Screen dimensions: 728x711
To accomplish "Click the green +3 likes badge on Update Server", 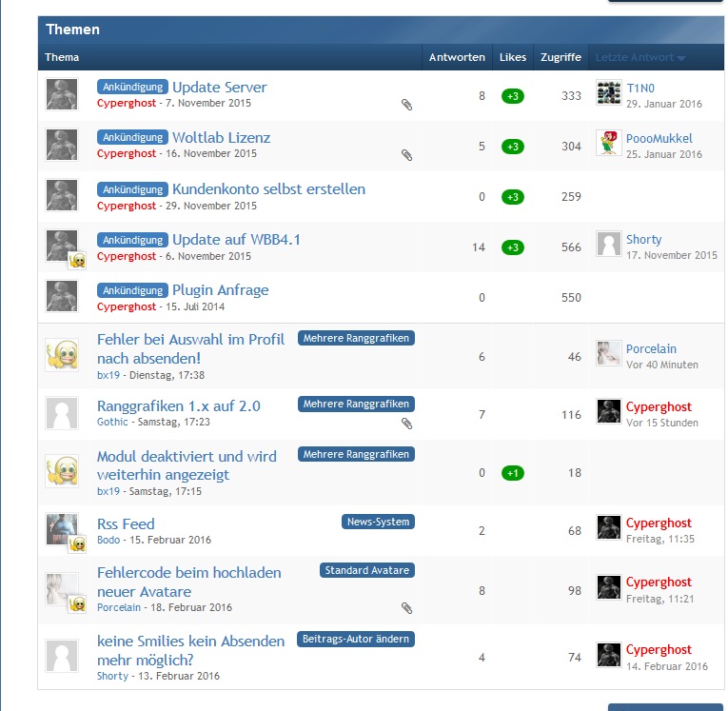I will (512, 96).
